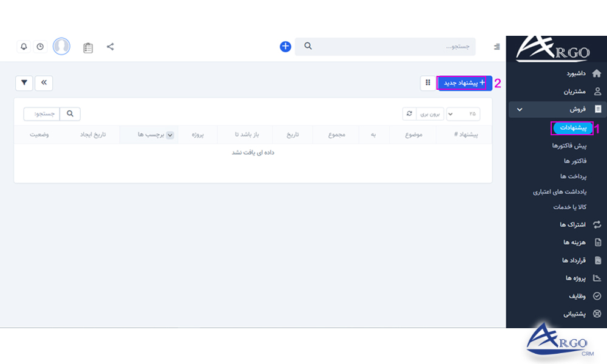Click the magnifier icon beside the table search box
Viewport: 607px width, 364px height.
click(70, 114)
